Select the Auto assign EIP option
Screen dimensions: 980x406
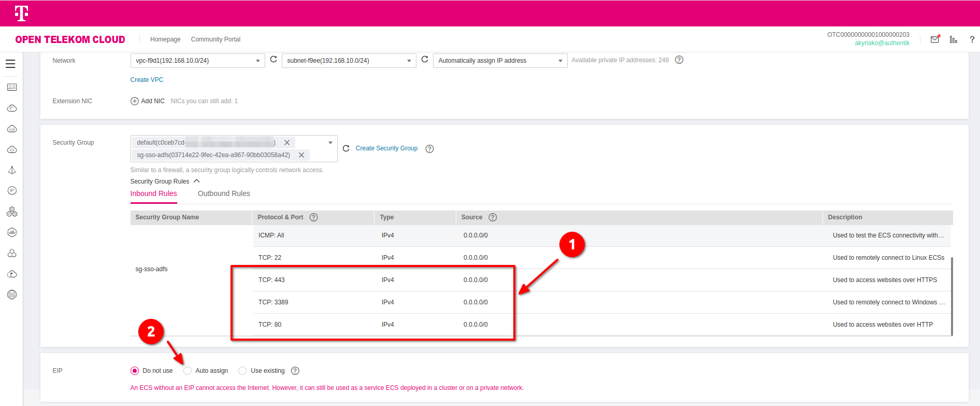(x=188, y=371)
